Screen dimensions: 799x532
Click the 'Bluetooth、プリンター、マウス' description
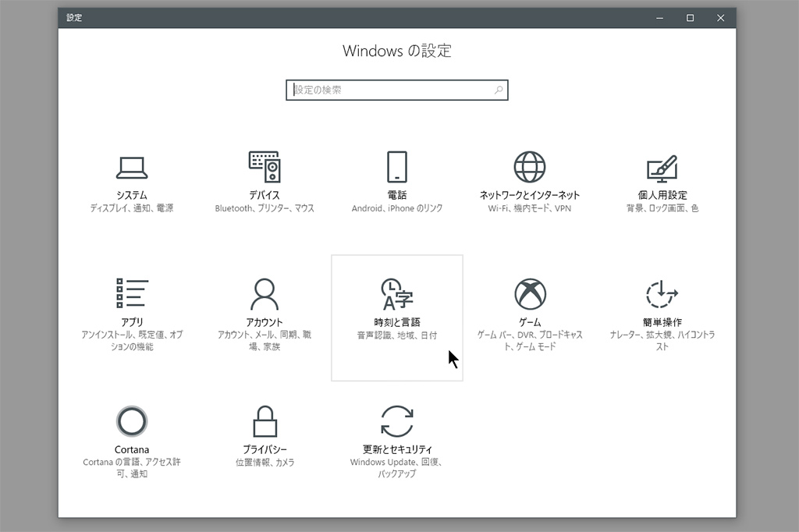point(265,208)
